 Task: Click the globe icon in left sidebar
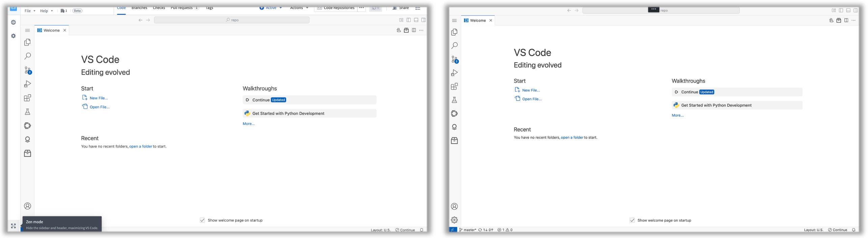pyautogui.click(x=13, y=22)
